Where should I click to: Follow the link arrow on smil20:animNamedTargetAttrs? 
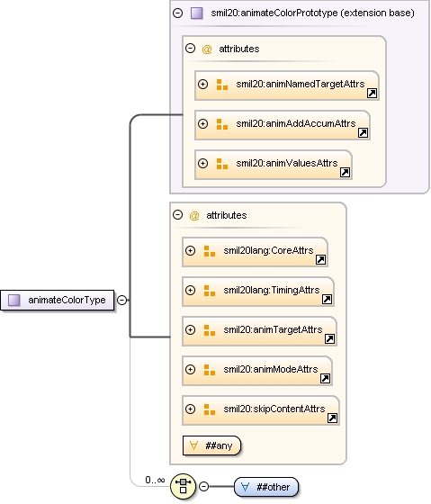tap(372, 94)
